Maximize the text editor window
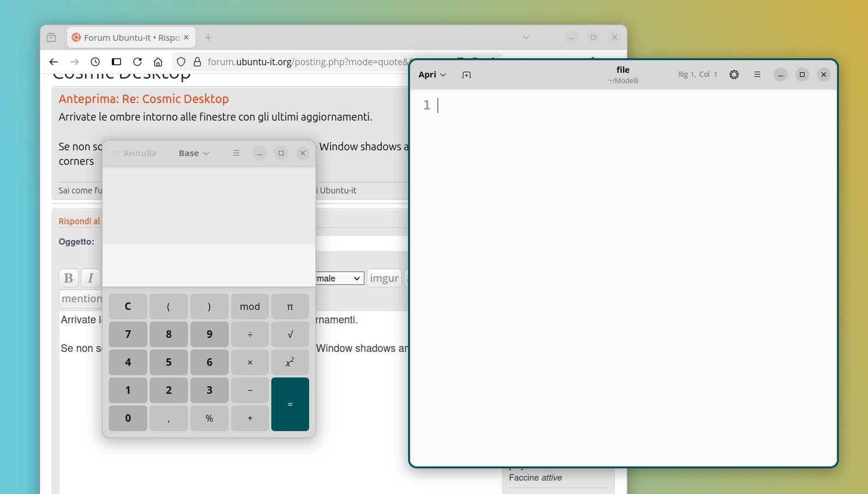The height and width of the screenshot is (494, 868). (x=802, y=75)
